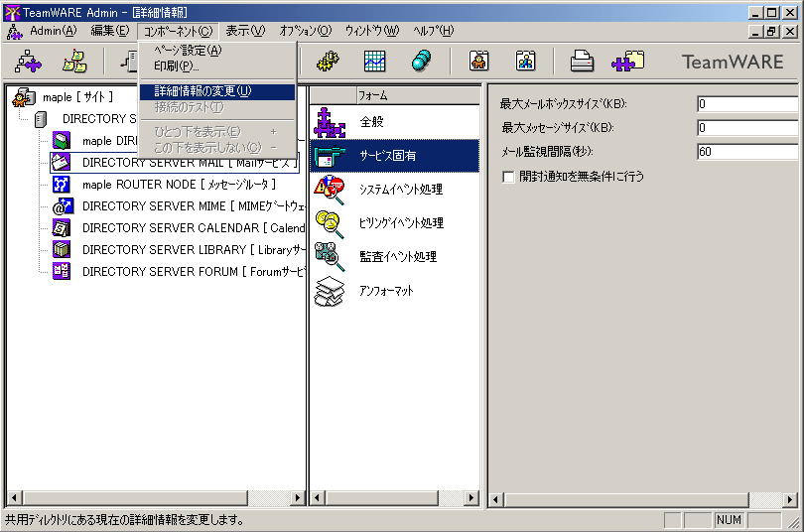
Task: Click the DIRECTORY SERVER MAIL service icon
Action: 61,163
